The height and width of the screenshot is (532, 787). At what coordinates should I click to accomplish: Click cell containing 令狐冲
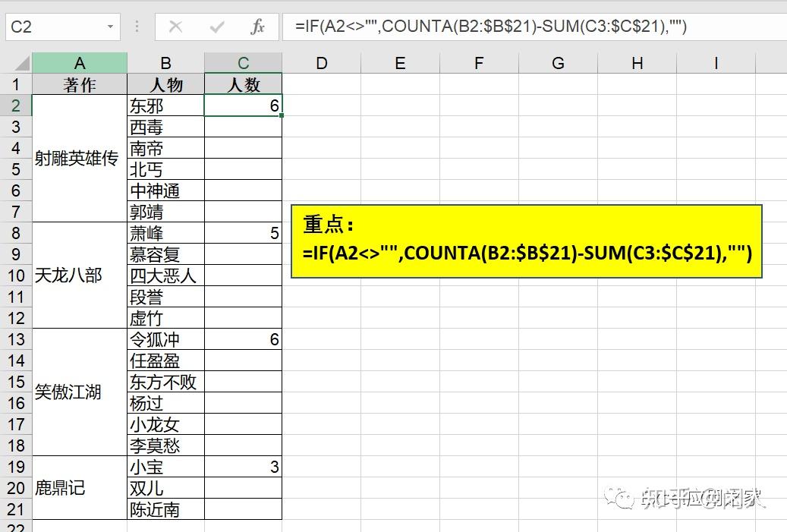[165, 339]
